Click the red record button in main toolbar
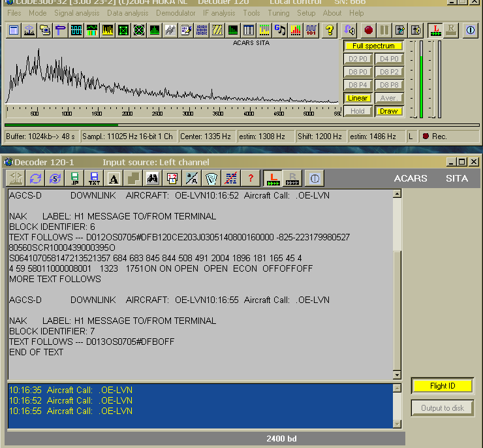The width and height of the screenshot is (483, 448). pos(368,30)
